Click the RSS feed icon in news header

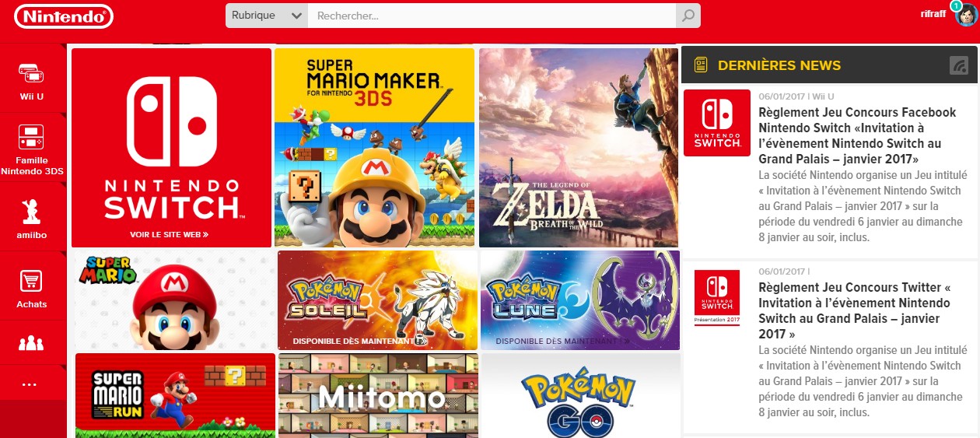tap(958, 65)
